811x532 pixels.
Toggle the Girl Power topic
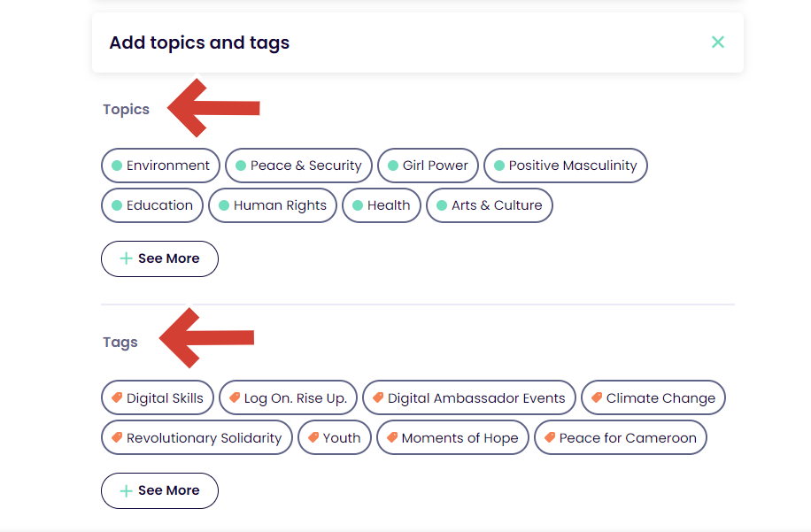(428, 166)
